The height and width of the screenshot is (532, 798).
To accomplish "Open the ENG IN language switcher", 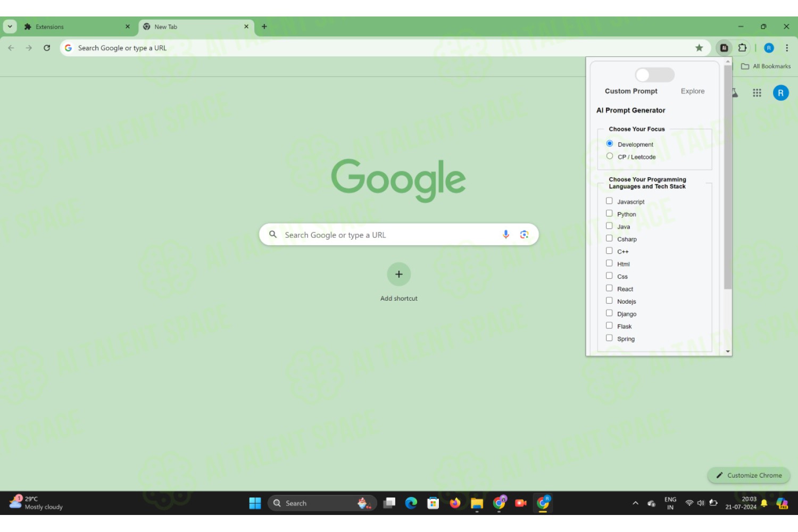I will click(x=670, y=503).
